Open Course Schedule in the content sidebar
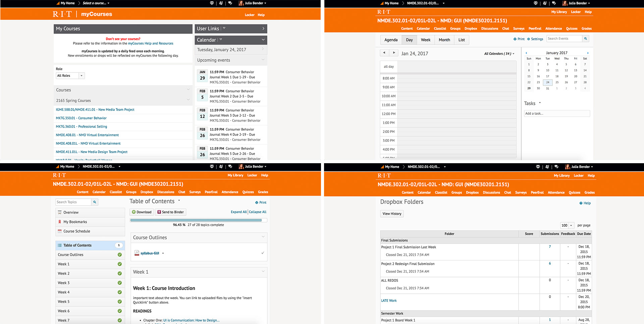Screen dimensions: 644x324 pyautogui.click(x=90, y=231)
